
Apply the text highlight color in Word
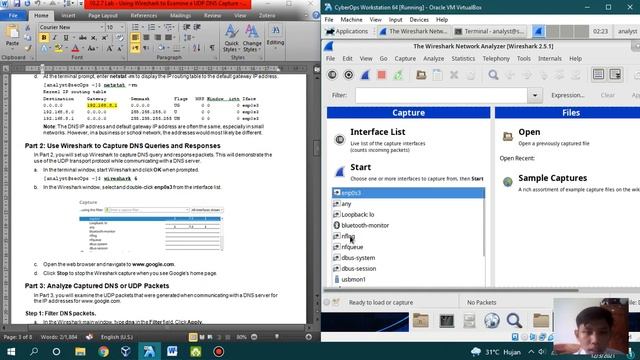(x=58, y=49)
